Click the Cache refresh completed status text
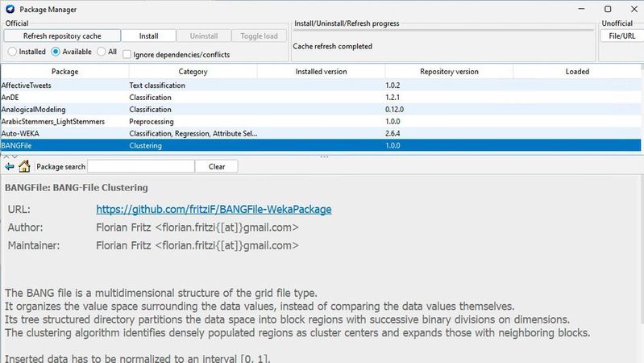644x363 pixels. [x=332, y=47]
